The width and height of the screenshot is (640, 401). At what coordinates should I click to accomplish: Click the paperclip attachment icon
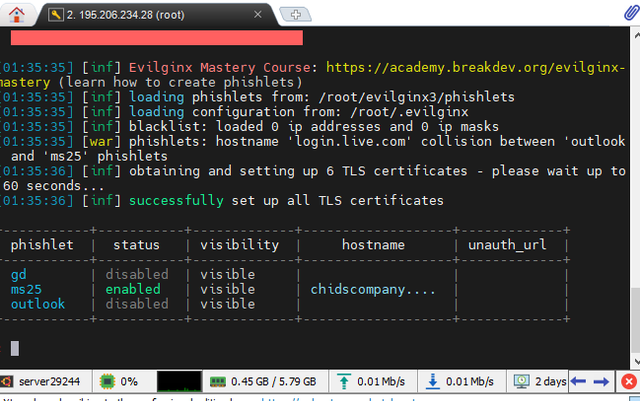631,12
